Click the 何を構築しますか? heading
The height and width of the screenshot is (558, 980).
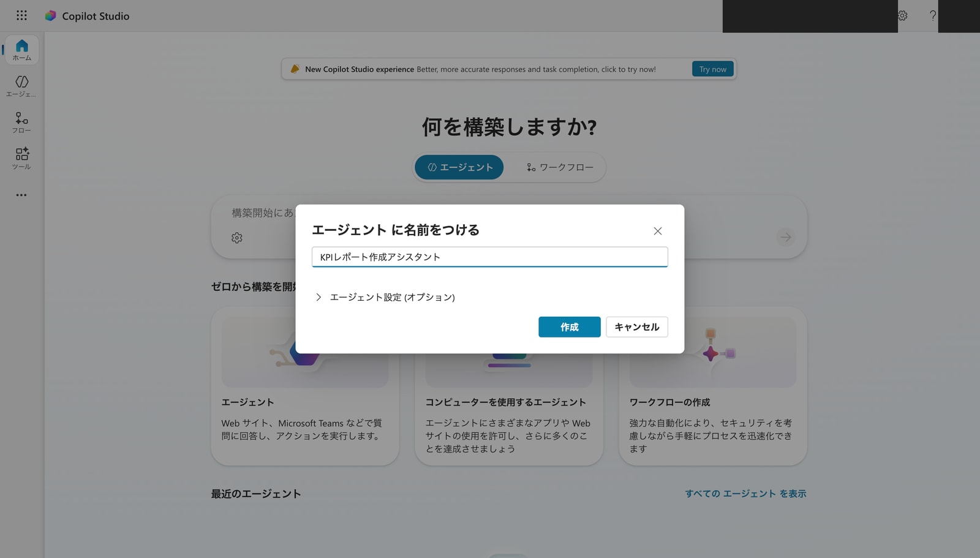(x=509, y=127)
